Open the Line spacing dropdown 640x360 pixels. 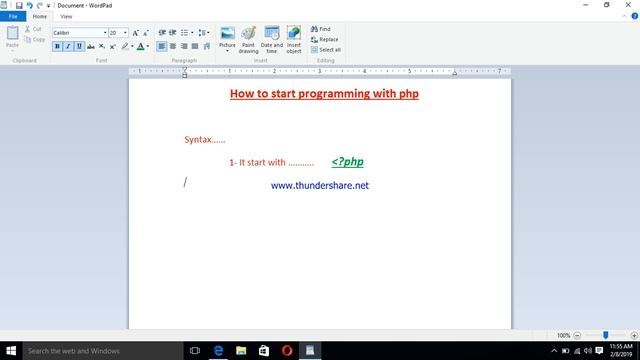203,33
